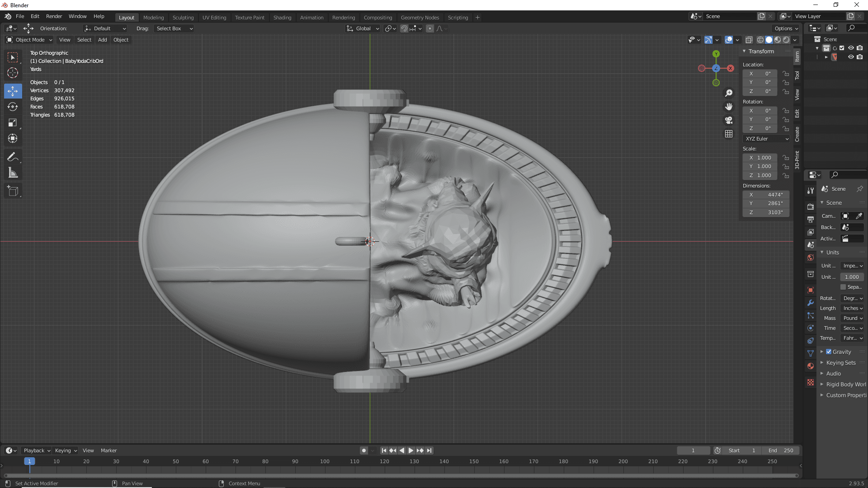The image size is (868, 488).
Task: Open the Physics properties tab icon
Action: (x=811, y=328)
